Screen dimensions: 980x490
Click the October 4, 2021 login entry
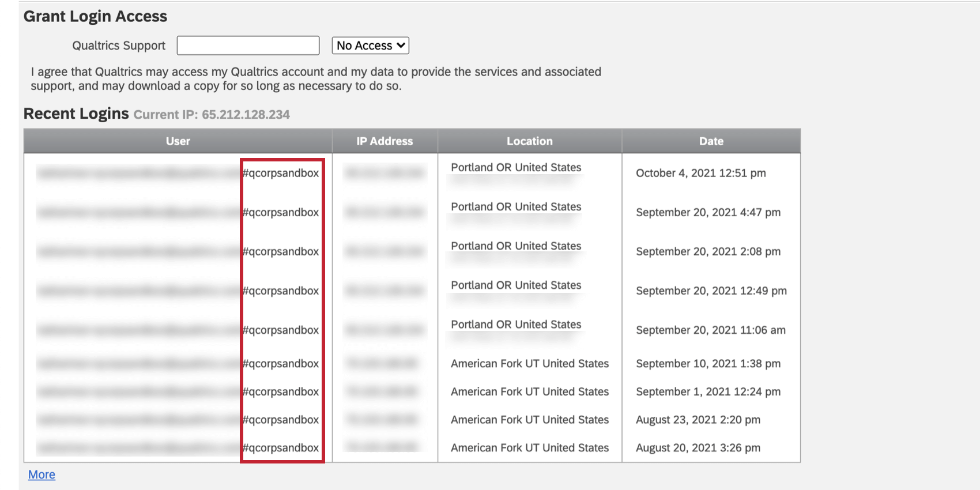[x=700, y=173]
